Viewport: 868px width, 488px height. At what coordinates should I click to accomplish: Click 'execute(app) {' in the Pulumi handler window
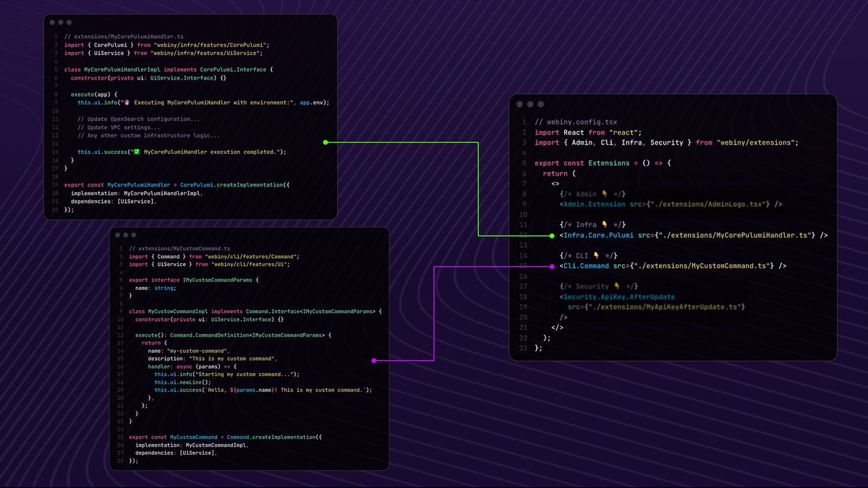tap(94, 94)
